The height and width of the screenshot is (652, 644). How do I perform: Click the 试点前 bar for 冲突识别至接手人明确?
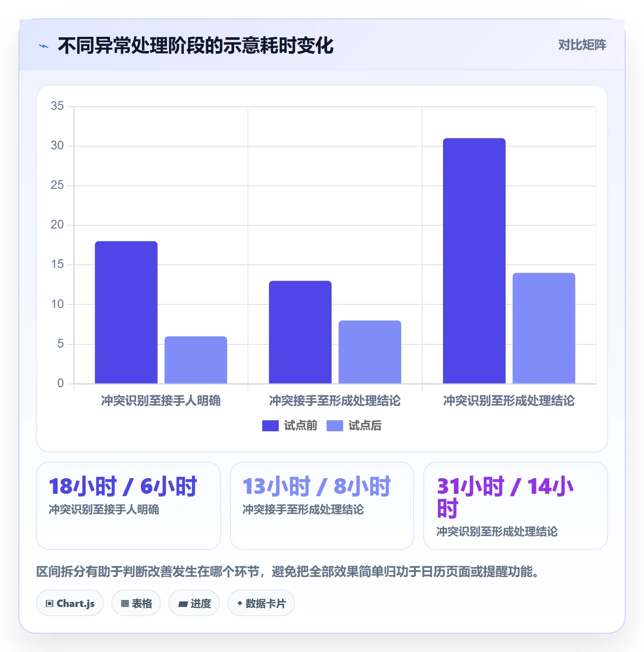(126, 312)
